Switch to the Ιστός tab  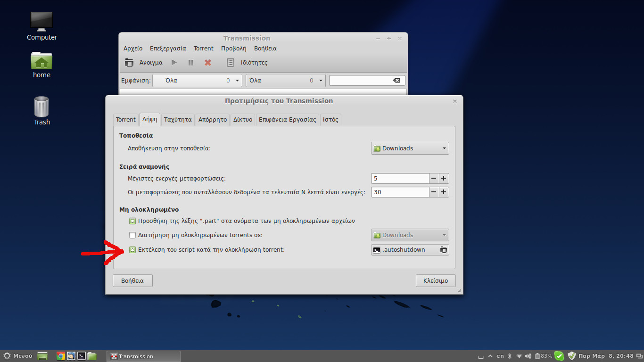point(330,120)
